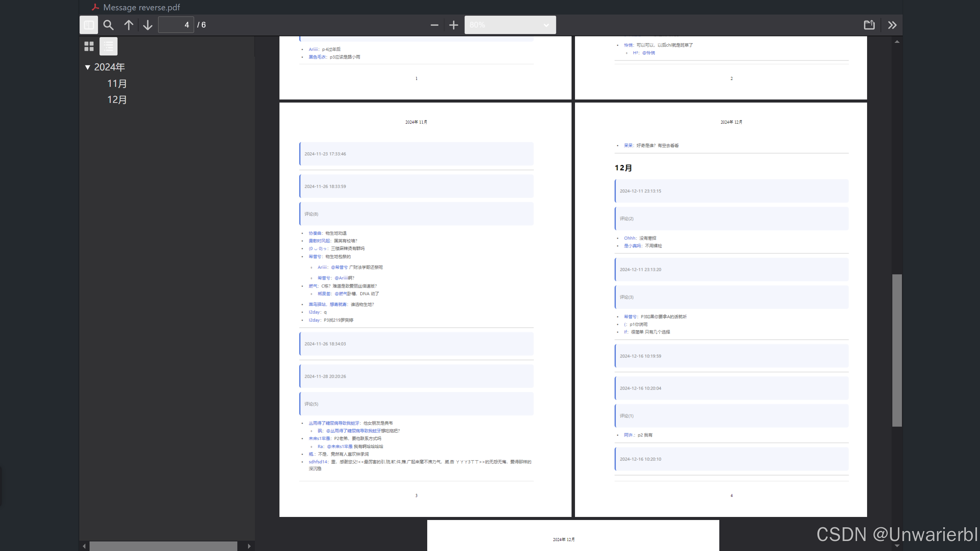Screen dimensions: 980x551
Task: Open the 80% zoom level dropdown
Action: pyautogui.click(x=510, y=25)
